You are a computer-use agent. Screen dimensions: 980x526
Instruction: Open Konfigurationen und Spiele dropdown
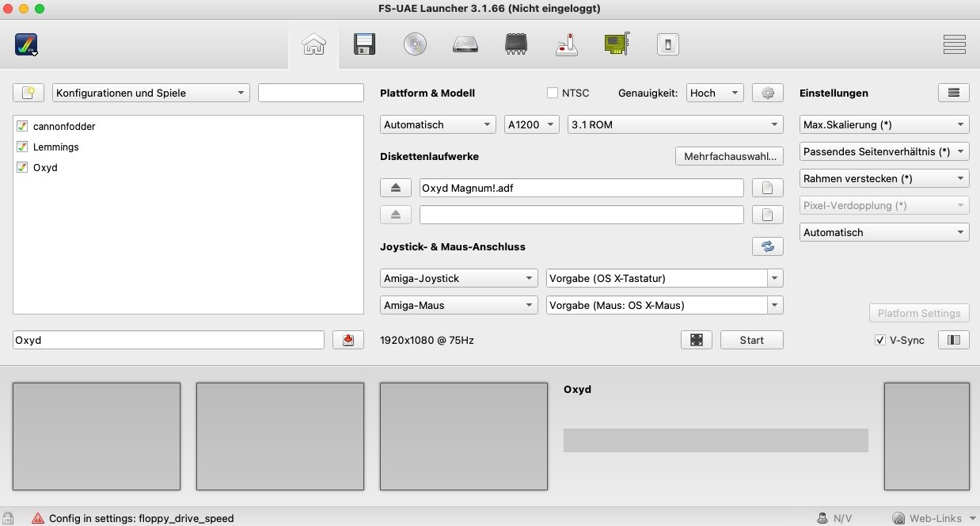151,93
